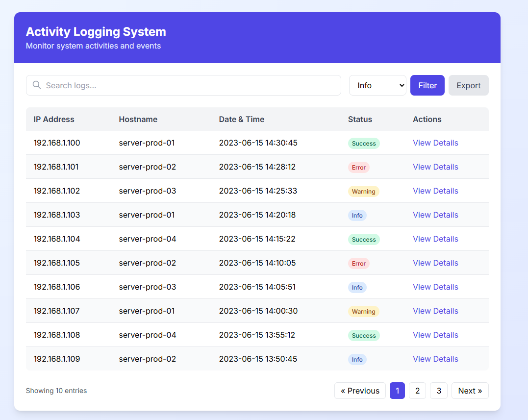The height and width of the screenshot is (420, 528).
Task: Select IP address 192.168.1.104 cell
Action: tap(57, 239)
